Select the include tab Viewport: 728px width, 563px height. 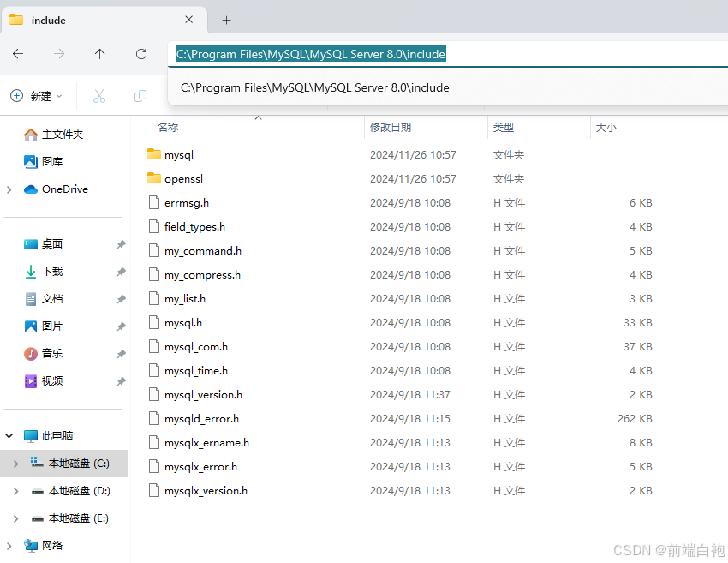click(x=104, y=20)
